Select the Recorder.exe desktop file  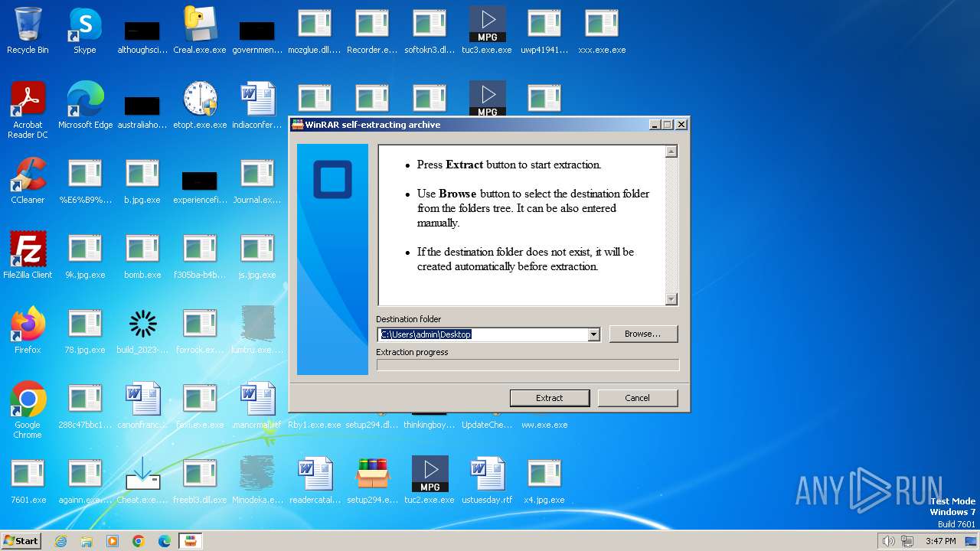(x=372, y=31)
